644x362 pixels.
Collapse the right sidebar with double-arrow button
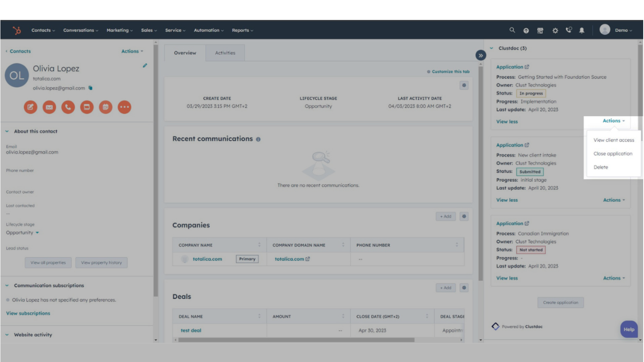[480, 56]
